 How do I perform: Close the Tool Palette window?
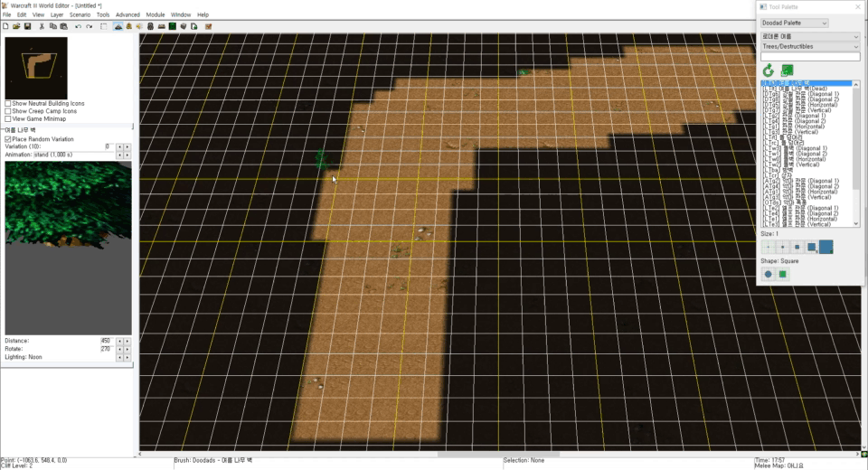858,6
